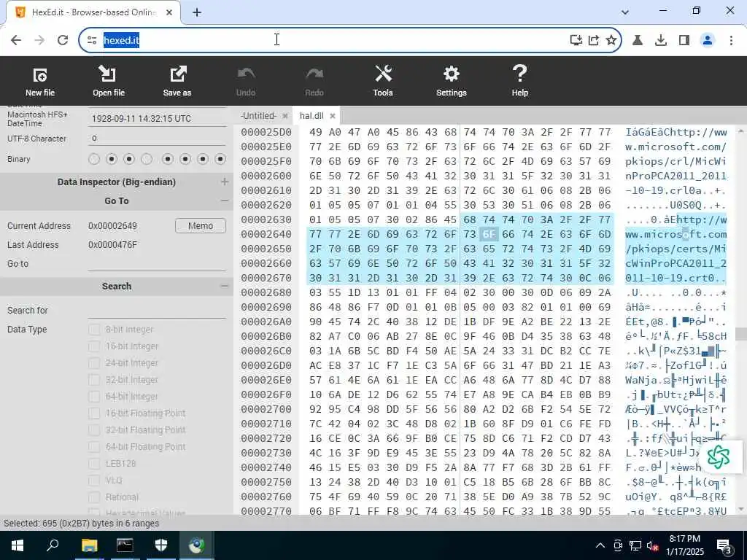Open browser downloads icon
The width and height of the screenshot is (747, 560).
tap(661, 40)
